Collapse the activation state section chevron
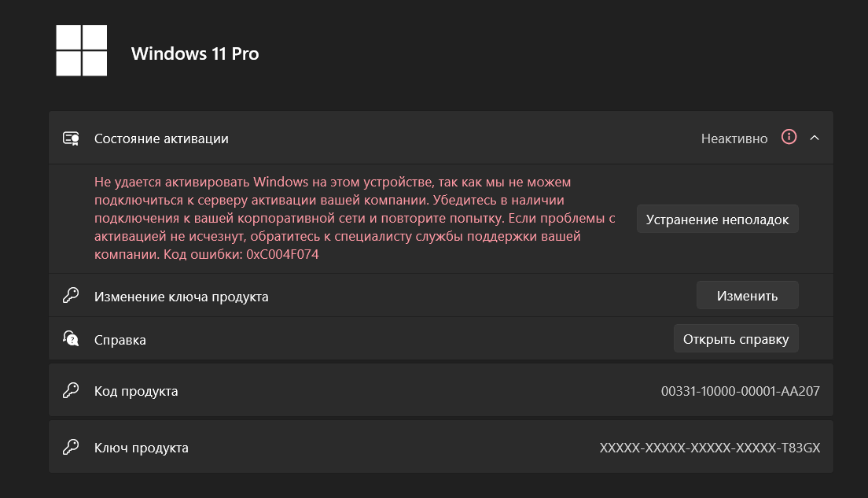 (815, 138)
